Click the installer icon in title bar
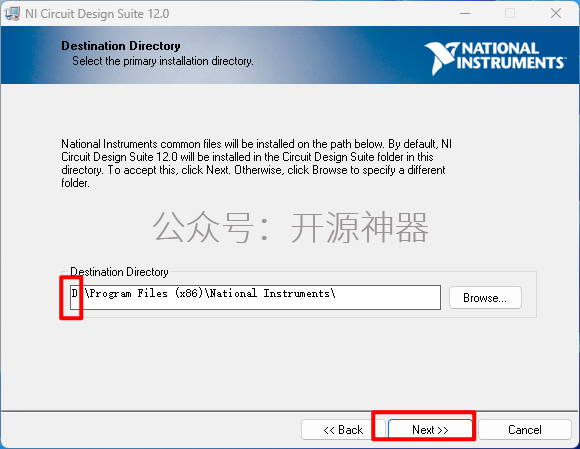Image resolution: width=580 pixels, height=449 pixels. [12, 14]
